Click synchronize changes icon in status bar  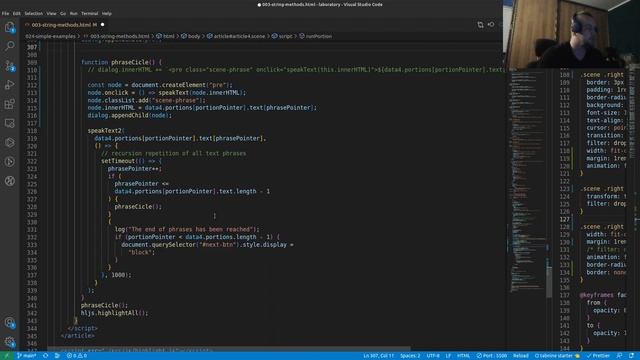(x=46, y=356)
